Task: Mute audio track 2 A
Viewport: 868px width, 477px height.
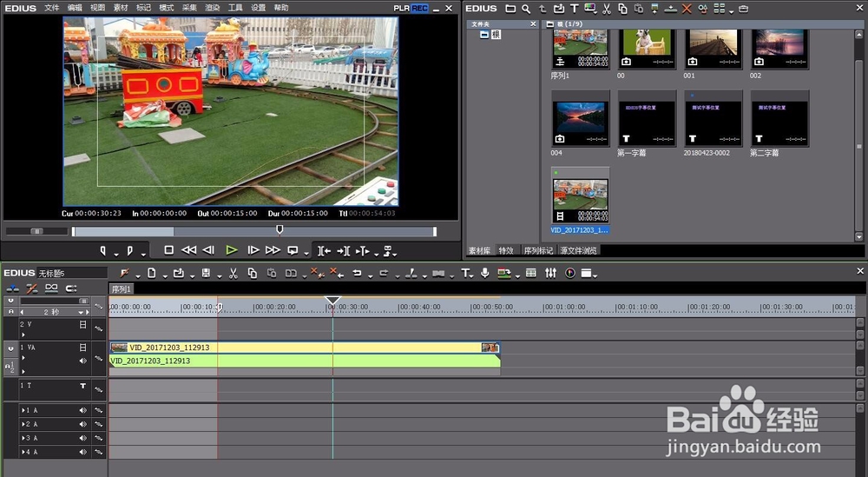Action: [83, 424]
